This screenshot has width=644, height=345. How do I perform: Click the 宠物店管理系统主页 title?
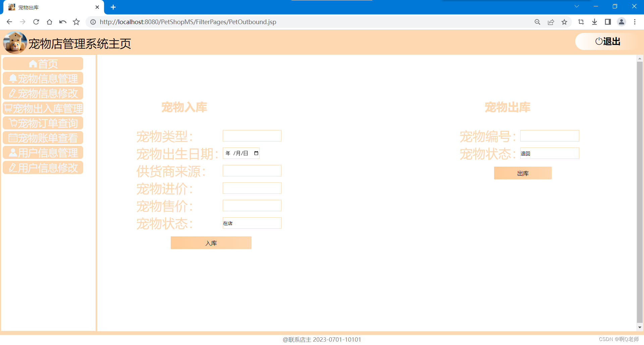click(x=80, y=44)
